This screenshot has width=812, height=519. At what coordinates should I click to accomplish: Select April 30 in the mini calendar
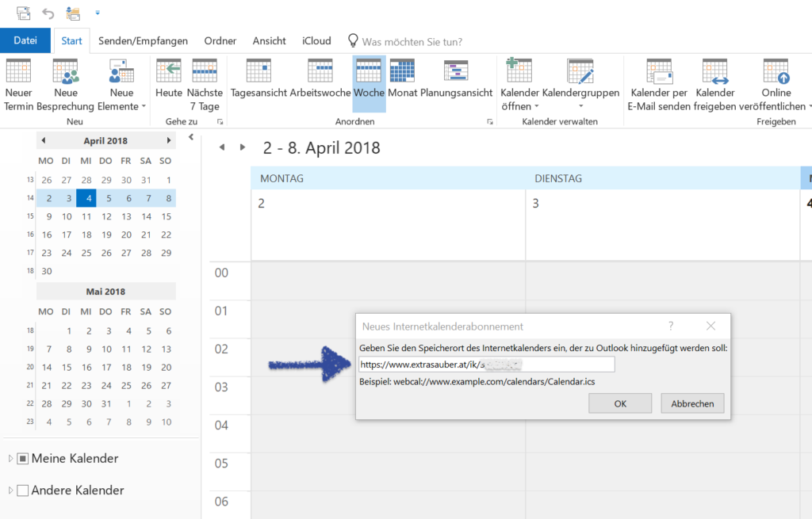(x=47, y=271)
